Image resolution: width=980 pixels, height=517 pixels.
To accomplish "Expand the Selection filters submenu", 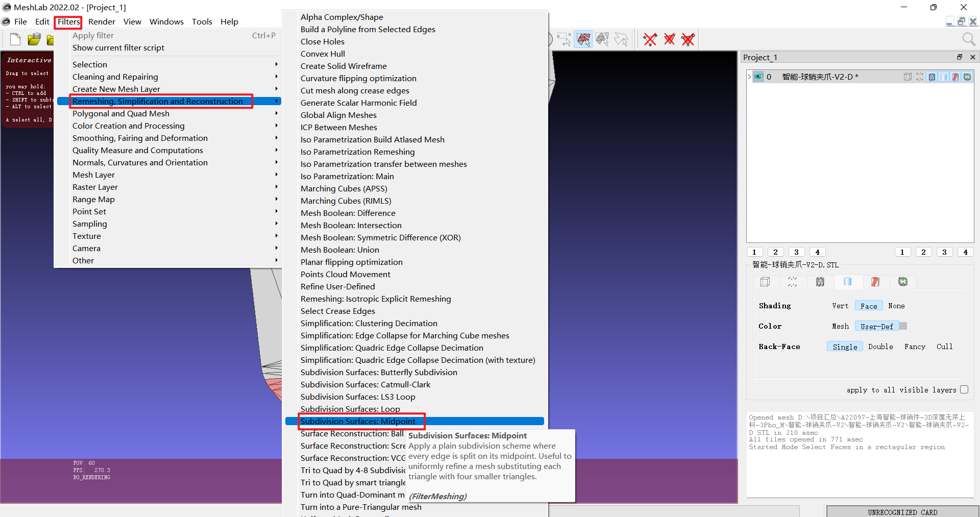I will (x=168, y=64).
